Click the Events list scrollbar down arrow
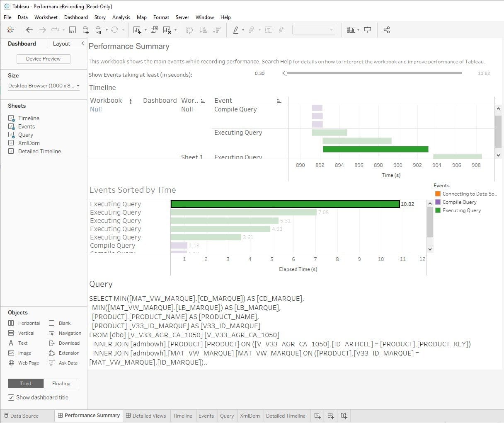Screen dimensions: 504x423 430,249
